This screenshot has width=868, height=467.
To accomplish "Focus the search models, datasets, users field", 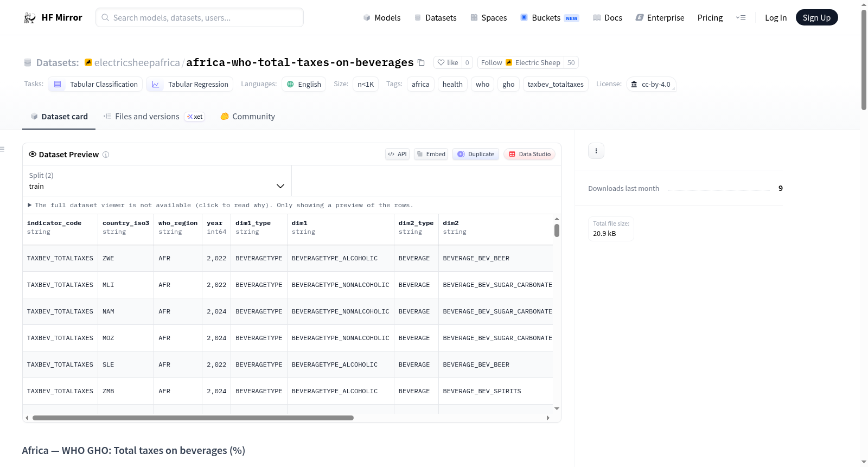I will click(x=200, y=17).
